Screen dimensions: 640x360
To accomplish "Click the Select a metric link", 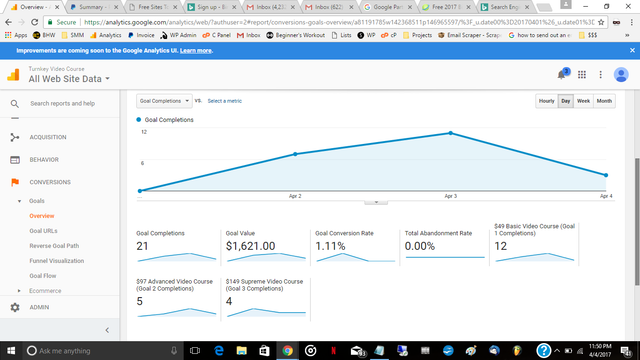I will pyautogui.click(x=224, y=101).
